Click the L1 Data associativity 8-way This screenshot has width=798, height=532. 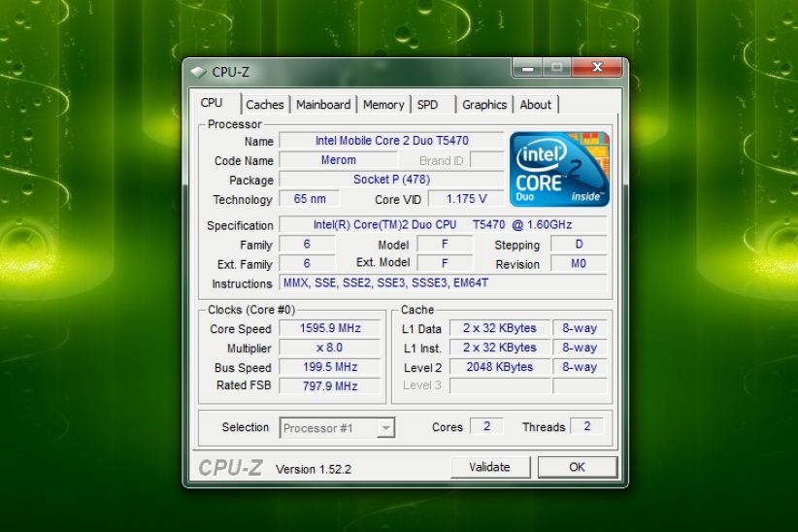click(x=580, y=328)
